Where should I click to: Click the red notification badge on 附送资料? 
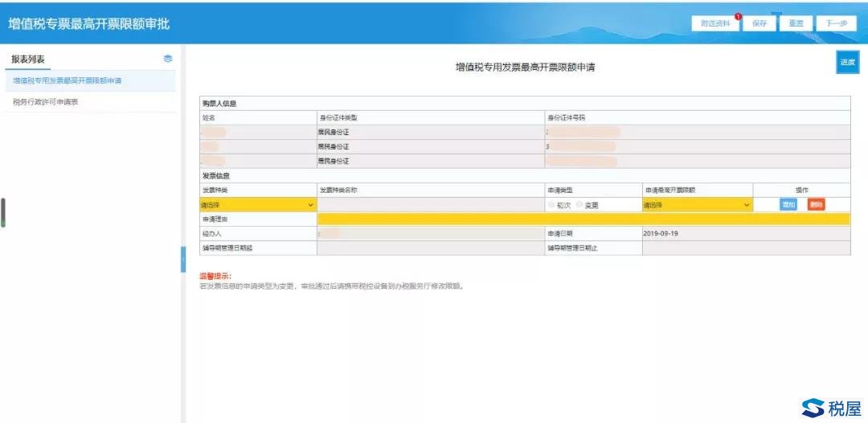point(738,17)
